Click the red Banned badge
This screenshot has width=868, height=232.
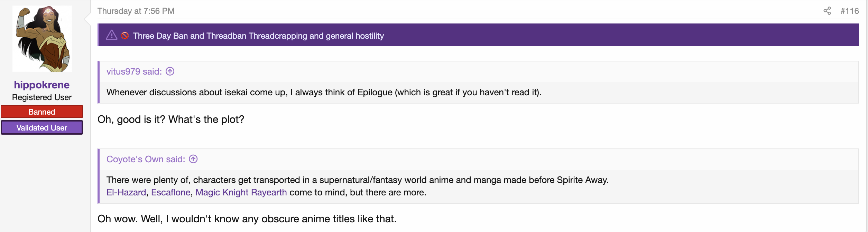click(x=42, y=112)
